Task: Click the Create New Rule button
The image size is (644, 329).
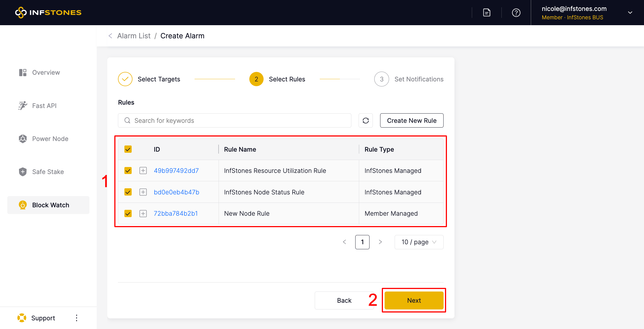Action: [411, 121]
